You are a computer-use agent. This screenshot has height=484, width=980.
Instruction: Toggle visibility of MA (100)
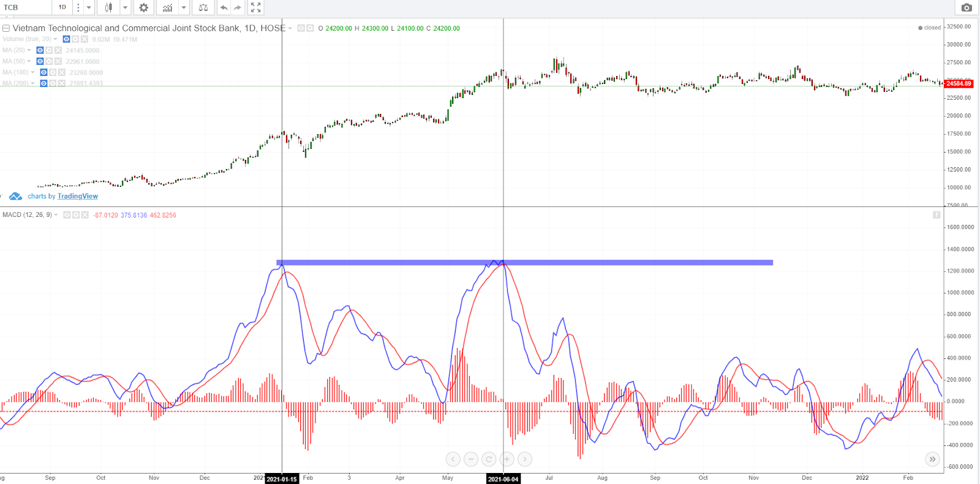coord(43,72)
